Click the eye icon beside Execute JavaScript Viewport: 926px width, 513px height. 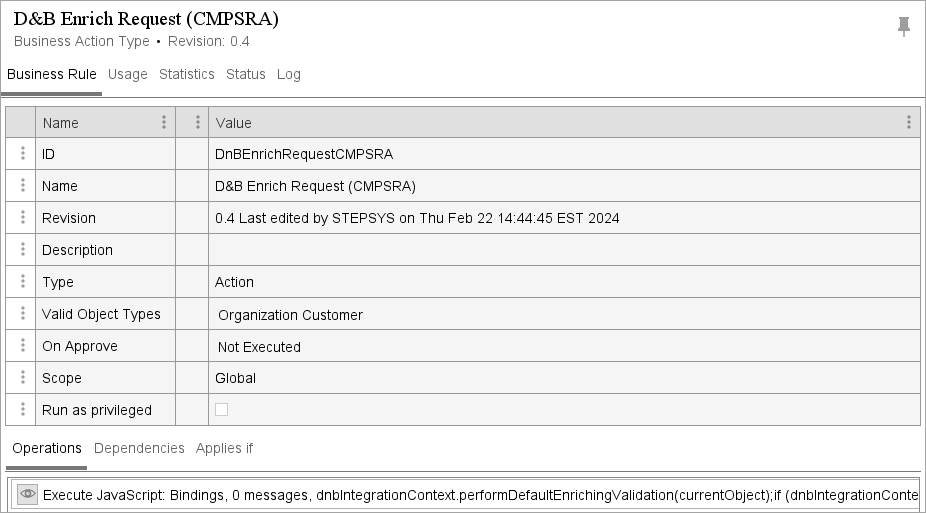(28, 494)
